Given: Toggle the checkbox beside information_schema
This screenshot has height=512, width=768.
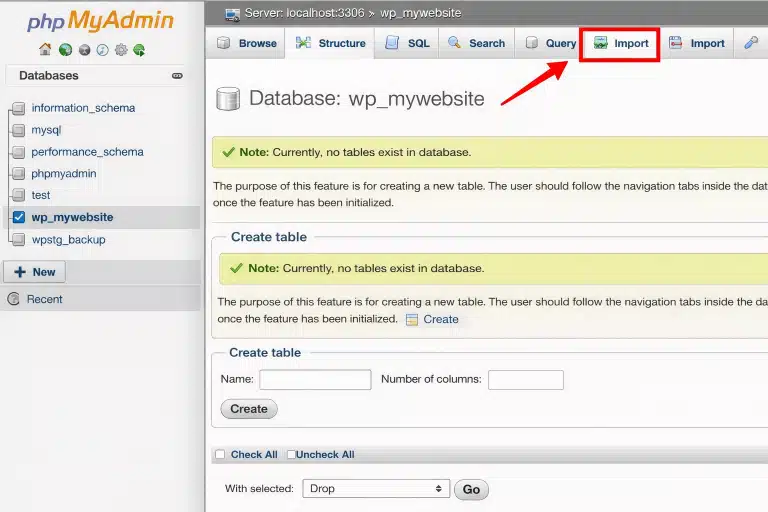Looking at the screenshot, I should click(x=19, y=108).
